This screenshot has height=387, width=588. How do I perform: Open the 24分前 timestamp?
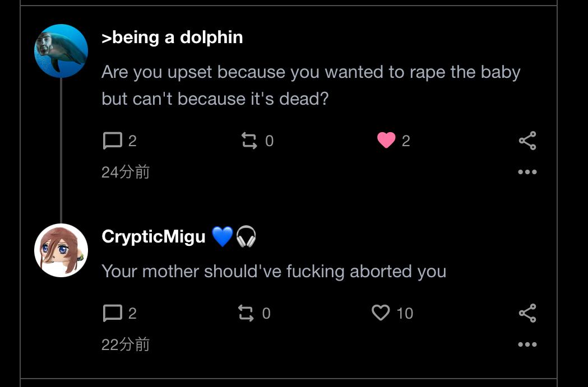(126, 172)
